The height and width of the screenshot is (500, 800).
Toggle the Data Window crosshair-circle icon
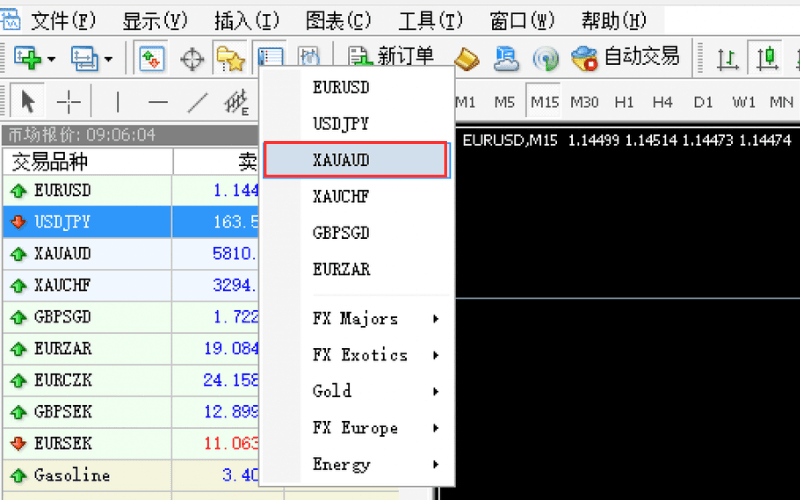pyautogui.click(x=192, y=60)
